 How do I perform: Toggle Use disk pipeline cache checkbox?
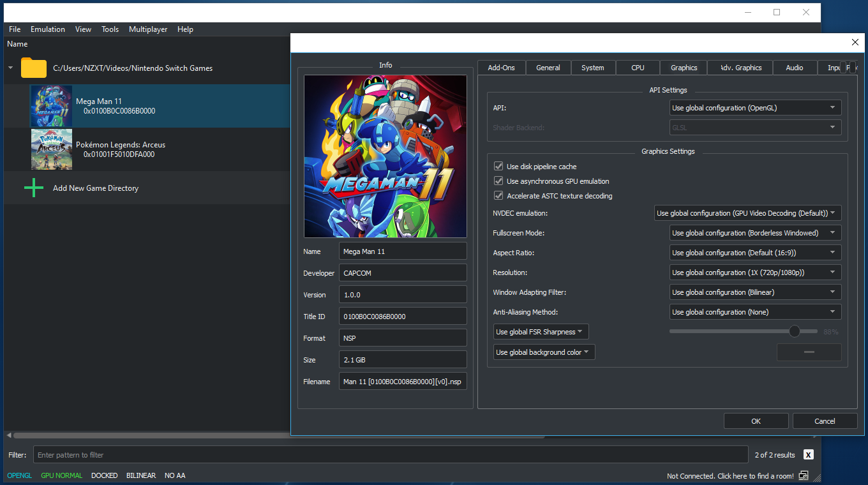click(x=499, y=166)
